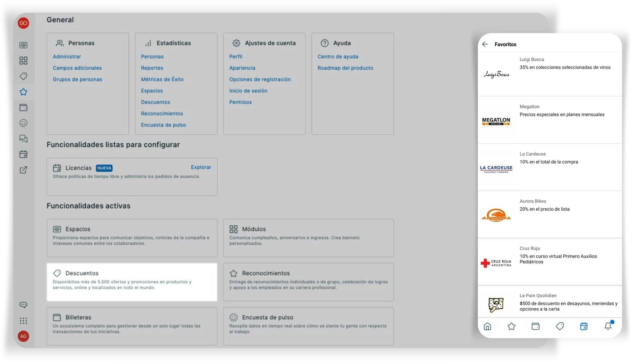Open the Reportes link
632x364 pixels.
pos(152,68)
